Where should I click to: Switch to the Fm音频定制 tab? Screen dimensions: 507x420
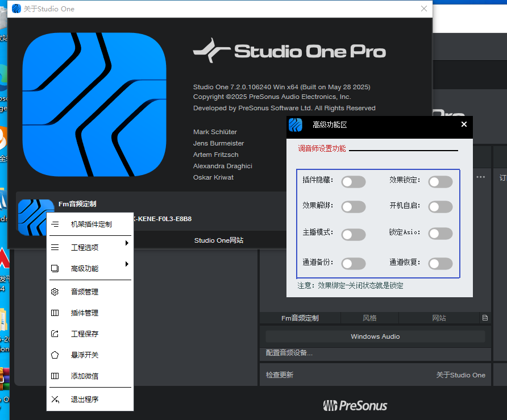click(x=300, y=318)
